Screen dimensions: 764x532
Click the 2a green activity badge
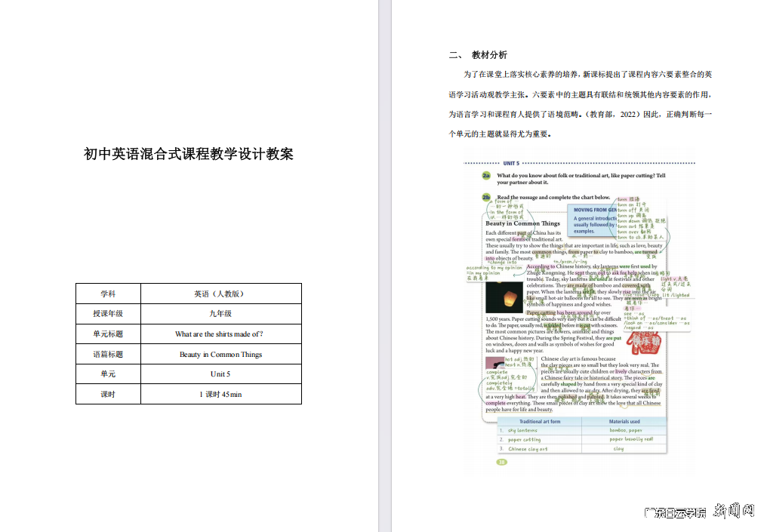tap(487, 176)
